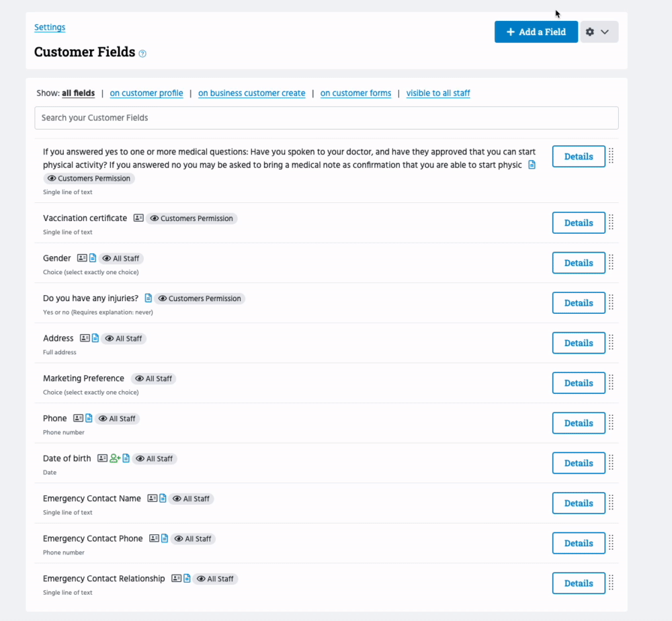Click the profile card icon next to Gender
This screenshot has width=672, height=621.
(82, 258)
